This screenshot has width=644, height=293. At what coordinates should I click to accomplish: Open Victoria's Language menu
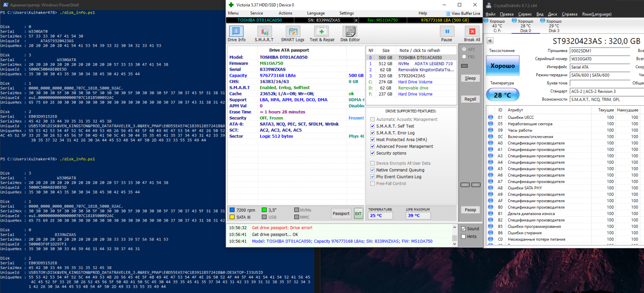(316, 13)
